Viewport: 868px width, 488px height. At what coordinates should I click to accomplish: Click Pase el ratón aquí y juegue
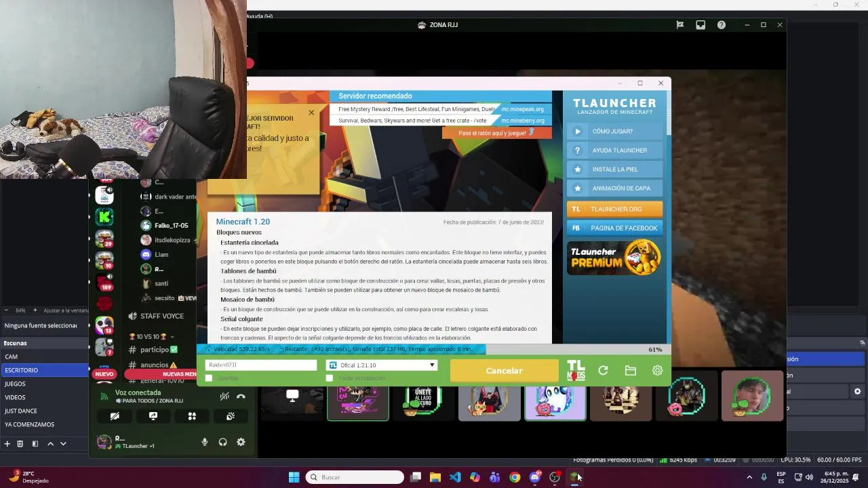click(x=496, y=133)
